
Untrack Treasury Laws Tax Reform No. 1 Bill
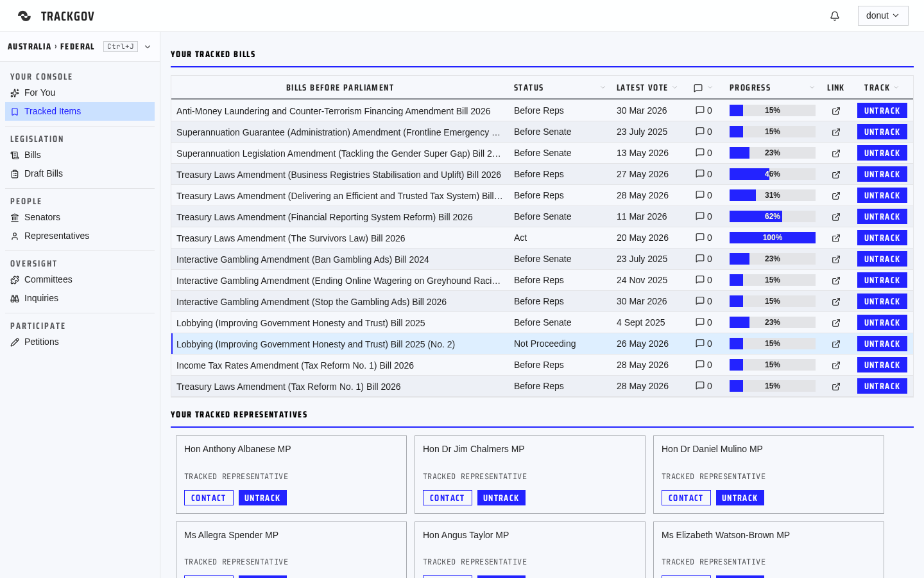click(x=882, y=386)
